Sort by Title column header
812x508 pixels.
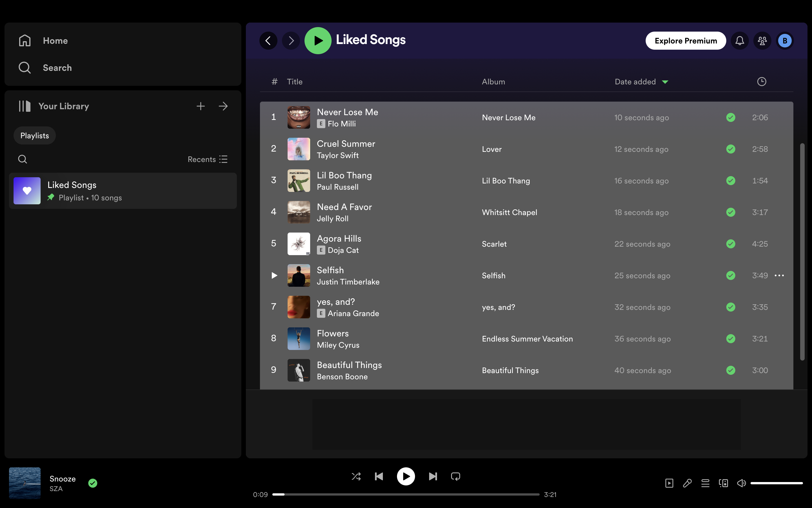[295, 82]
